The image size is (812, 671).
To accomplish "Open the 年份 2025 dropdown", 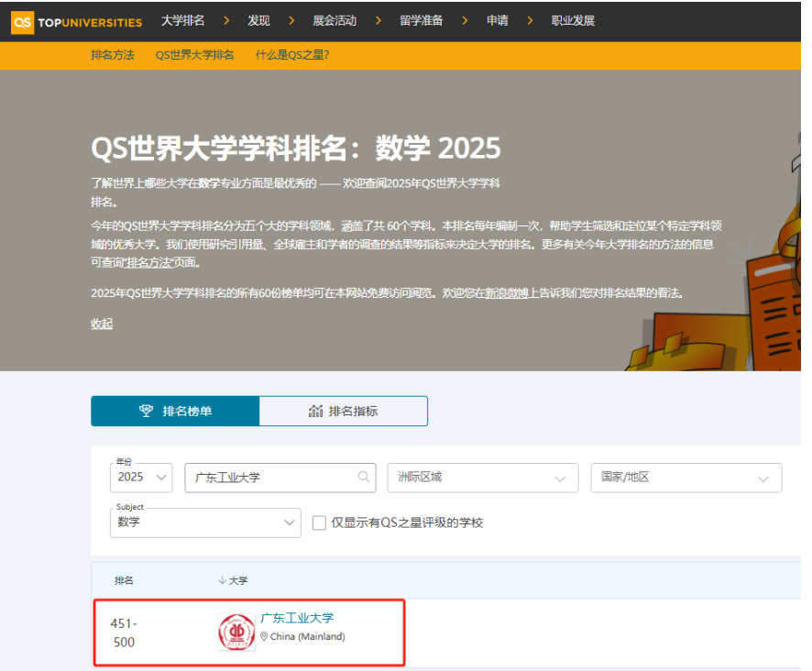I will tap(144, 478).
